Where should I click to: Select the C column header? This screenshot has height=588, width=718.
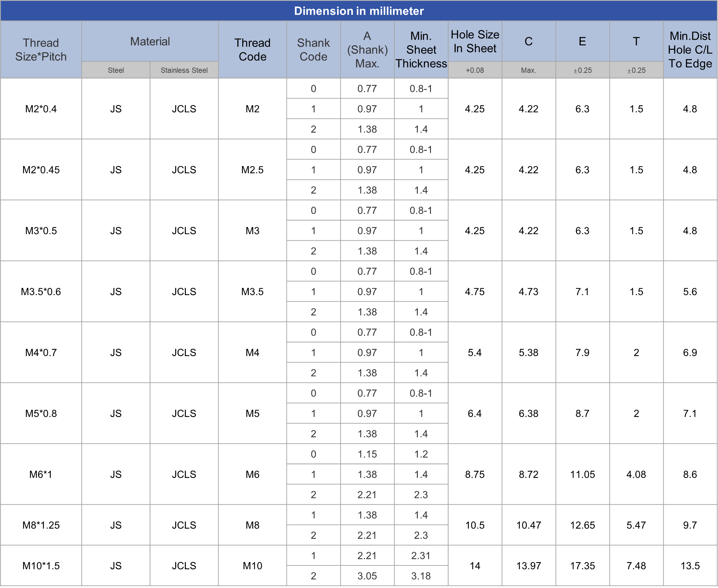point(528,41)
